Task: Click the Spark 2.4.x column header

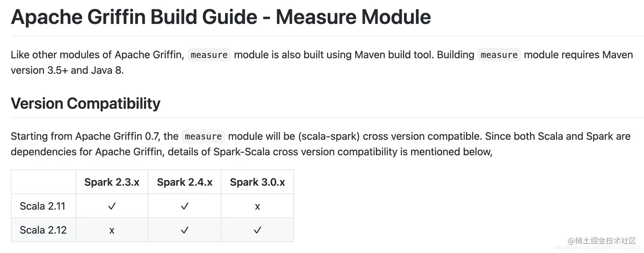Action: 185,182
